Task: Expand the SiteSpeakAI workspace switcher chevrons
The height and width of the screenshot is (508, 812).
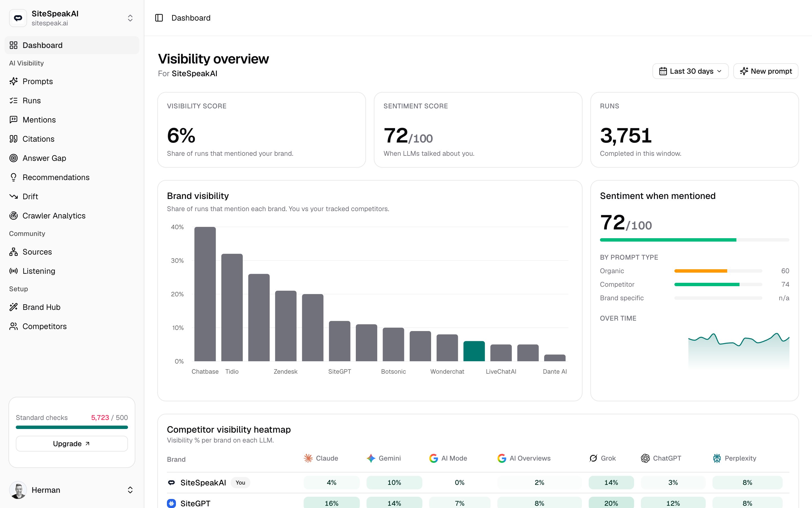Action: tap(130, 18)
